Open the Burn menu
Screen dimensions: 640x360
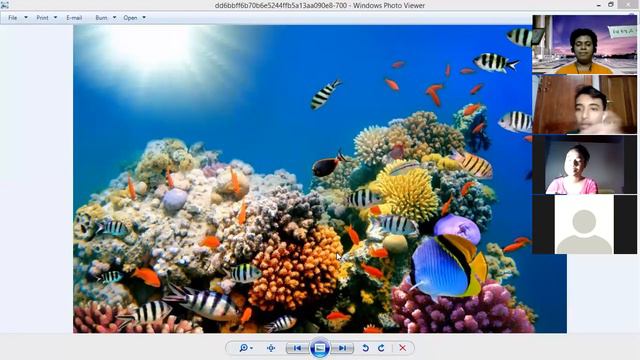(x=101, y=18)
